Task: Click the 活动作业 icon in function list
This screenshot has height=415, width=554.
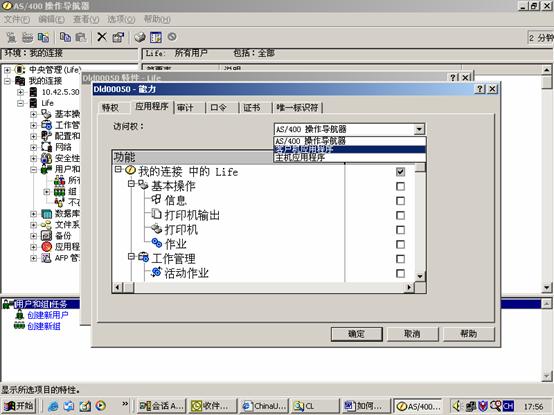Action: [157, 272]
